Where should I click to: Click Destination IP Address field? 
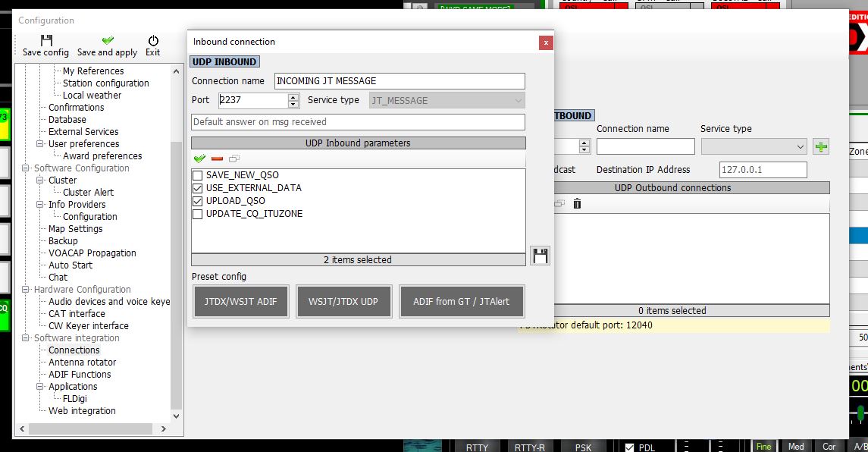763,170
